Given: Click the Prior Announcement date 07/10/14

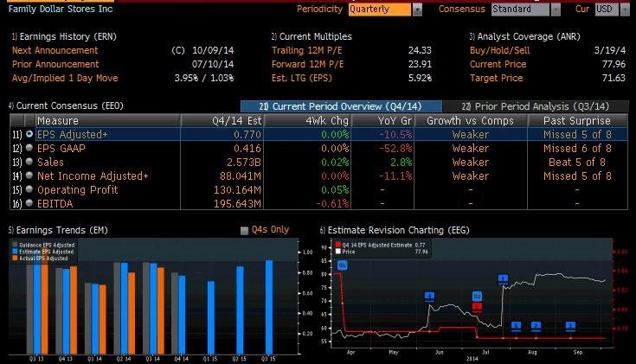Looking at the screenshot, I should click(x=213, y=64).
